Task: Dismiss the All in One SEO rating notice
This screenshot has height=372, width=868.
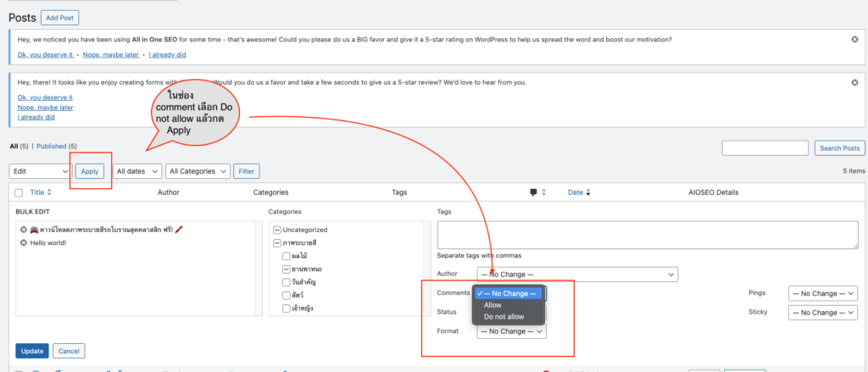Action: pos(854,40)
